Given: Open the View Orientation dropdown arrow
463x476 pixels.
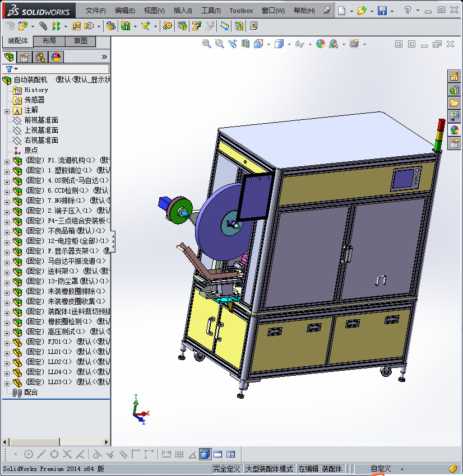Looking at the screenshot, I should click(268, 45).
